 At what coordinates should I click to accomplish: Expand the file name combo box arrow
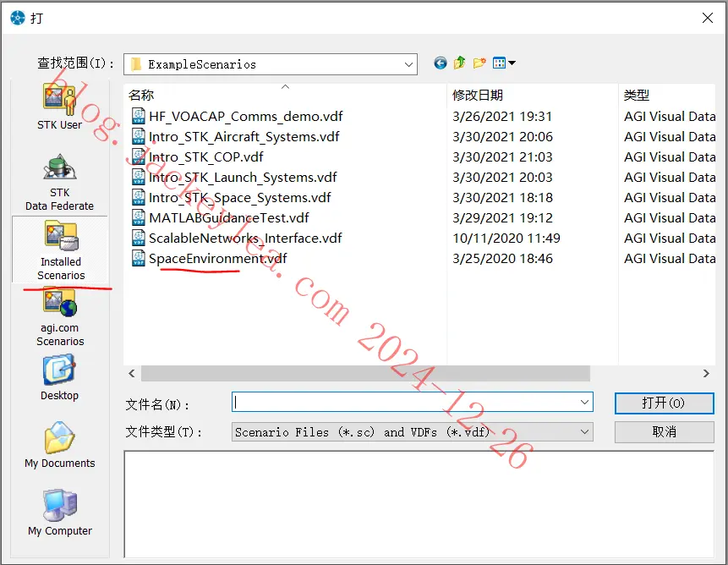tap(584, 402)
